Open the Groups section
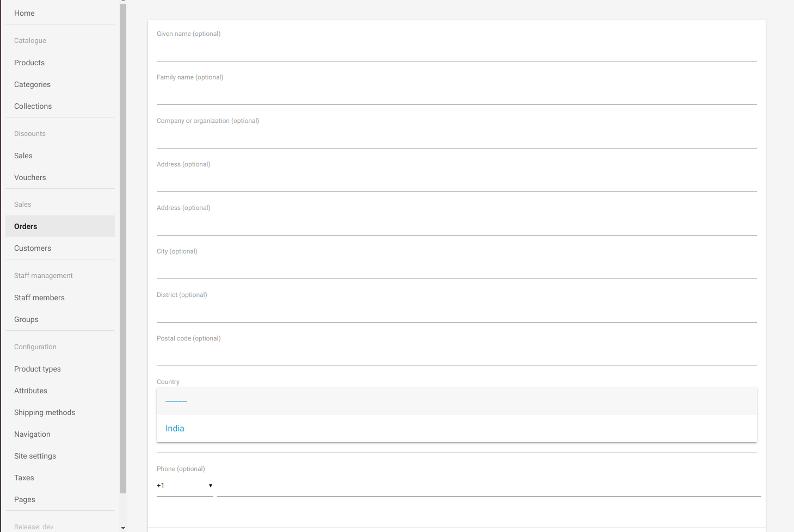 (x=26, y=319)
